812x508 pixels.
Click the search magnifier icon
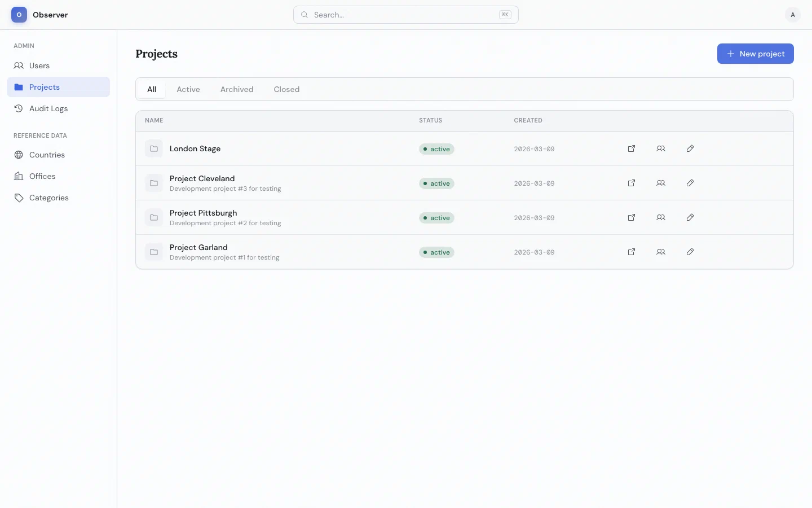pos(304,15)
